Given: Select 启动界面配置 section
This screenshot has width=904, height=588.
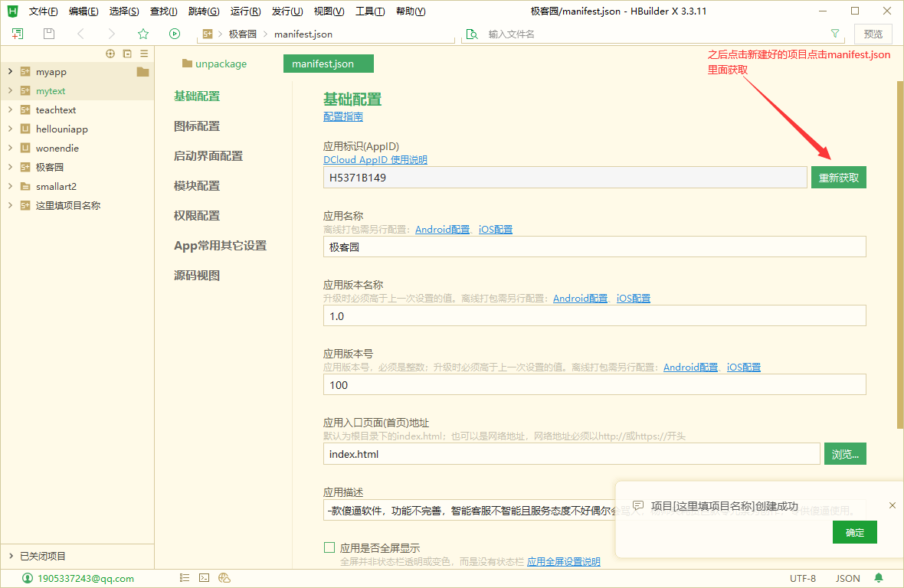Looking at the screenshot, I should [x=208, y=155].
